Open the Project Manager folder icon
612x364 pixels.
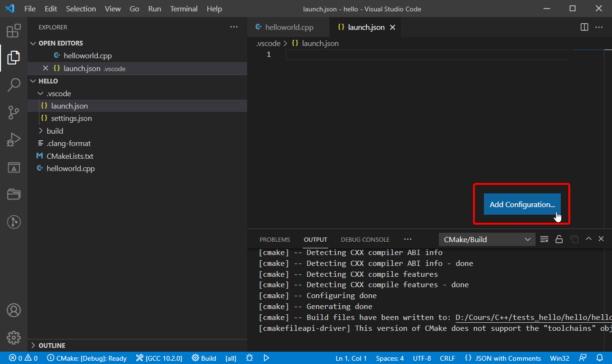[13, 194]
